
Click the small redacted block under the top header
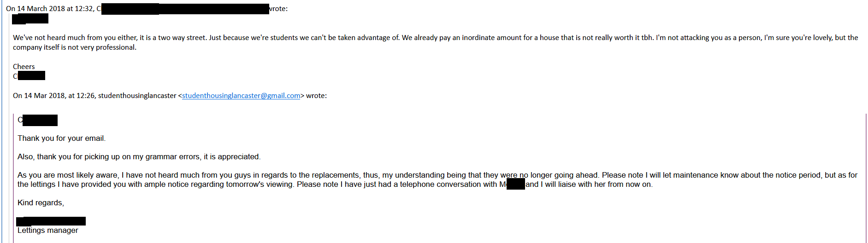30,19
